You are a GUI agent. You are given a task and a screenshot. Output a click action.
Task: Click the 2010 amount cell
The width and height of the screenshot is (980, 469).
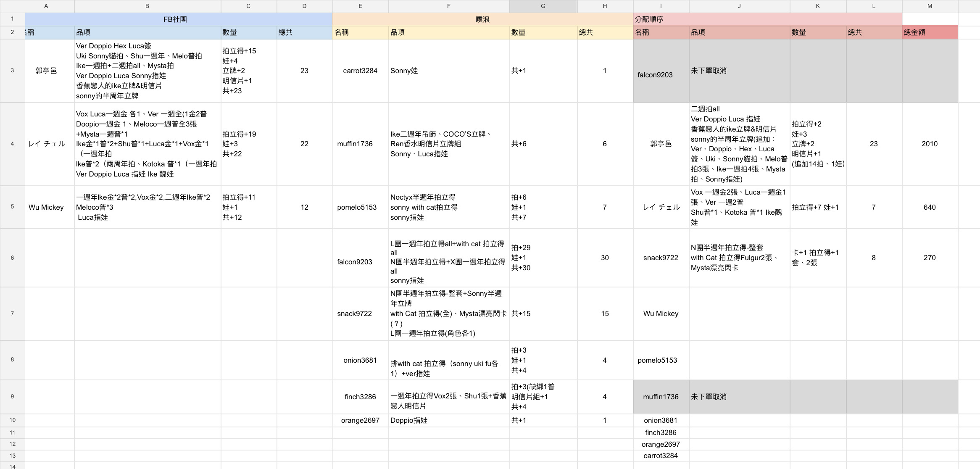930,144
